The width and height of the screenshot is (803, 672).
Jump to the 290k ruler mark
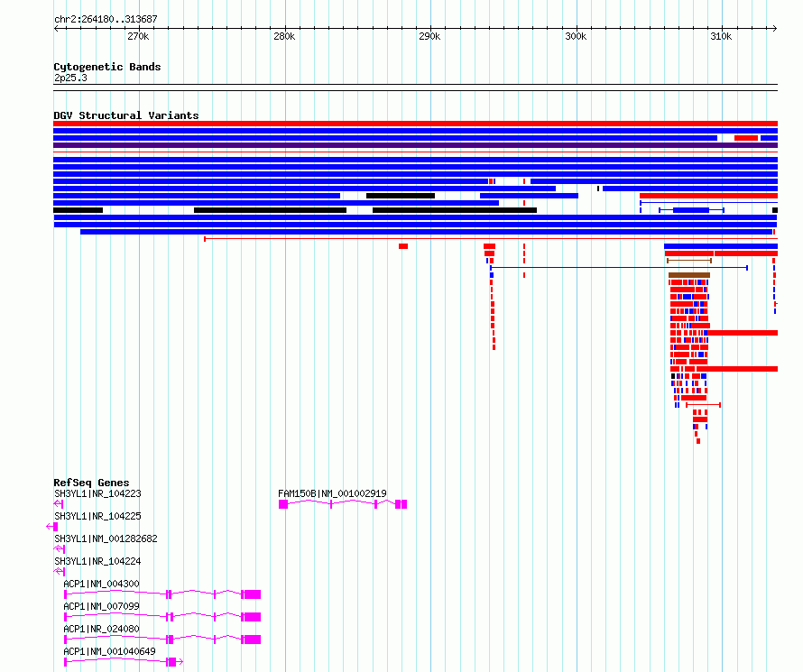429,37
